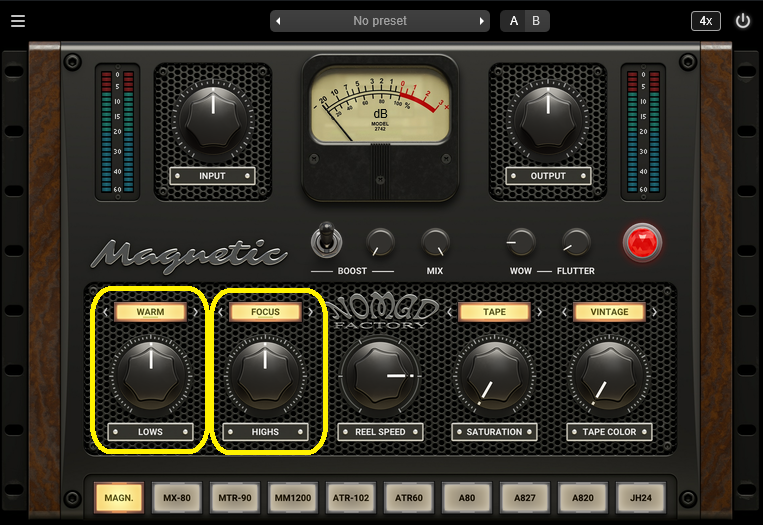Toggle the red power lamp button

click(x=642, y=242)
